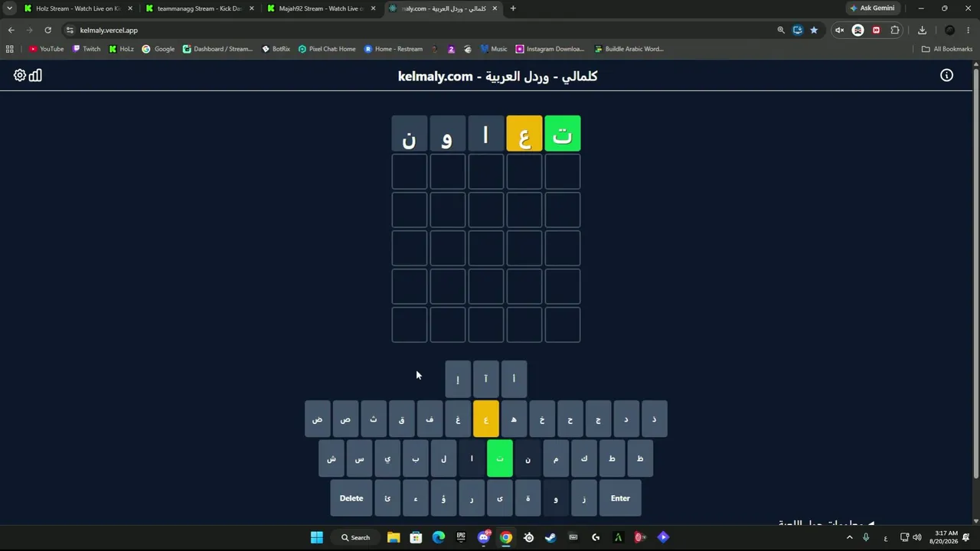Screen dimensions: 980x551
Task: Open a new browser tab
Action: click(x=513, y=8)
